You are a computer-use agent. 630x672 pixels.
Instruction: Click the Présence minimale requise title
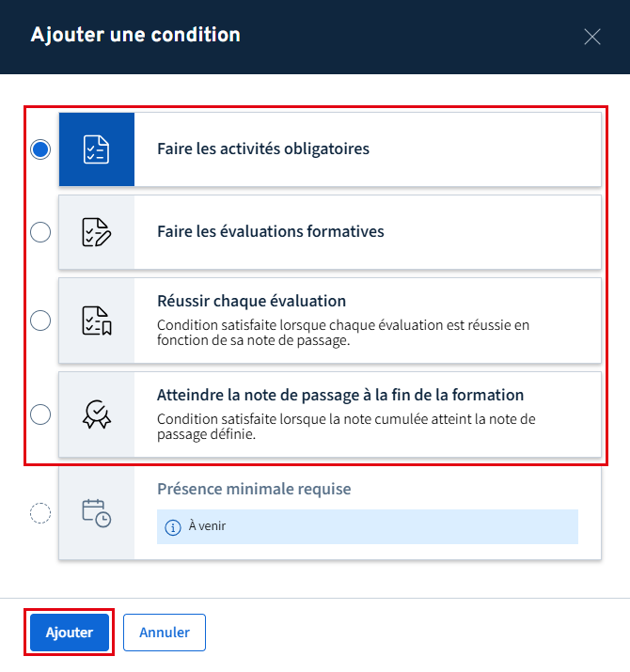(x=254, y=489)
